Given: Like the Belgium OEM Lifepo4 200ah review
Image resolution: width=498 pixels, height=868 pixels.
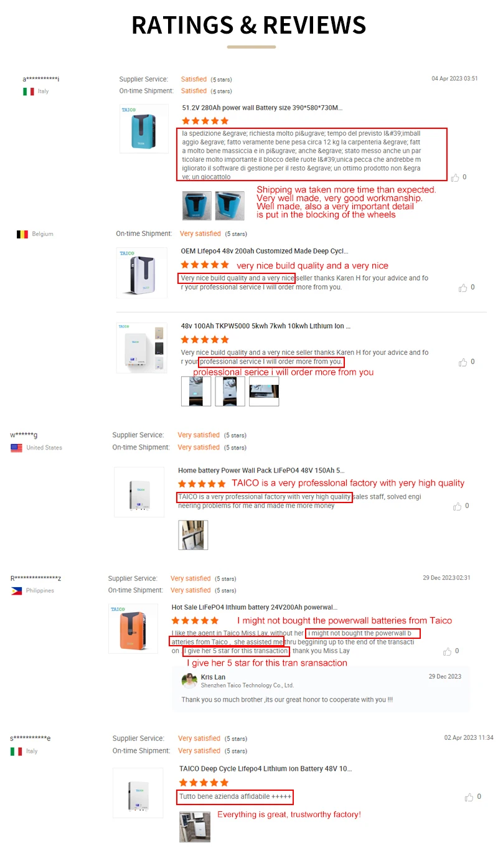Looking at the screenshot, I should click(x=463, y=288).
